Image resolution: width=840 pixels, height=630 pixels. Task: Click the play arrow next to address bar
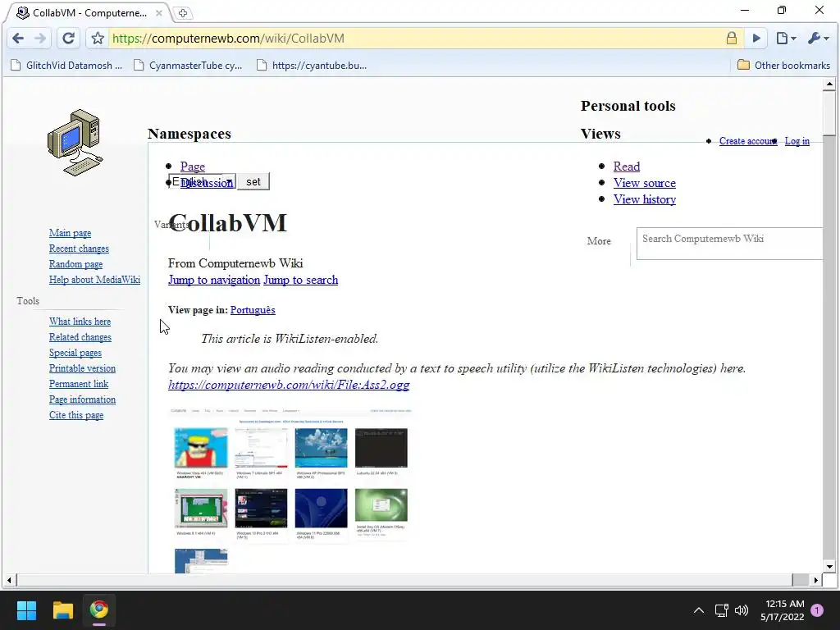[x=756, y=38]
